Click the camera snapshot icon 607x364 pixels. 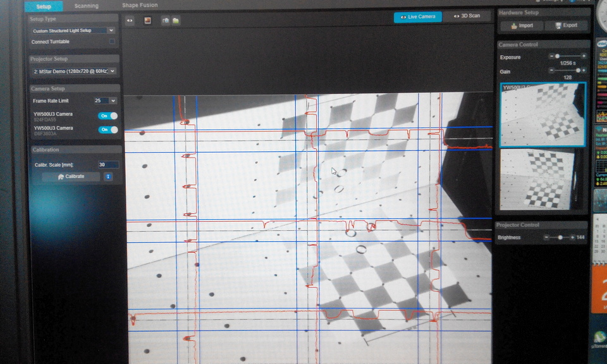166,20
